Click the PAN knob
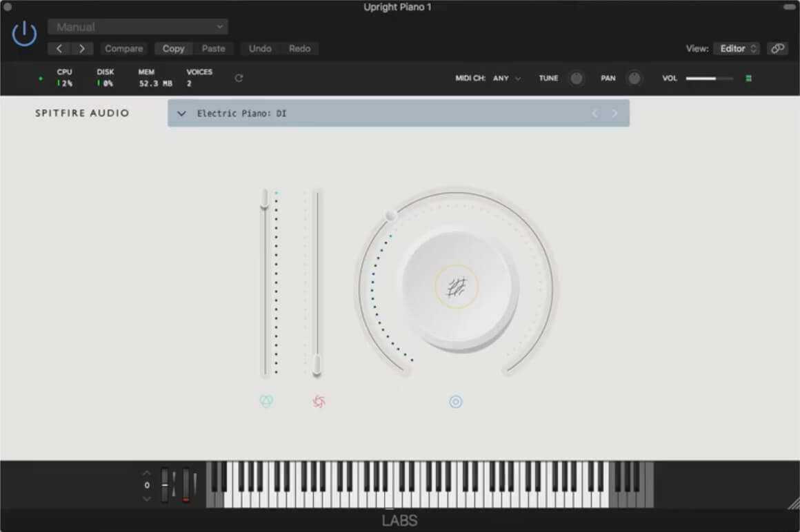The width and height of the screenshot is (800, 532). click(634, 79)
